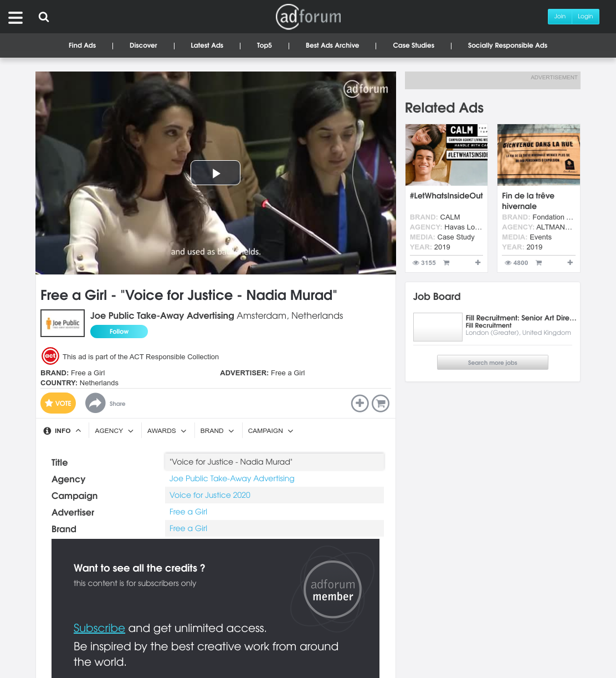Image resolution: width=616 pixels, height=678 pixels.
Task: Open Socially Responsible Ads menu item
Action: 507,45
